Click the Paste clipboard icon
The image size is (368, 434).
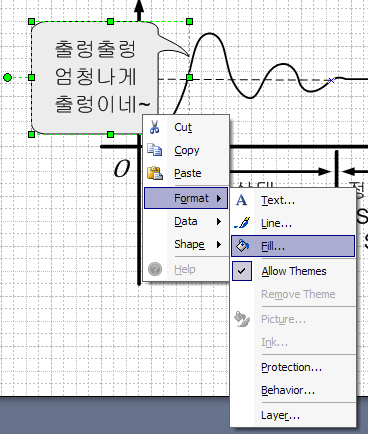coord(155,173)
